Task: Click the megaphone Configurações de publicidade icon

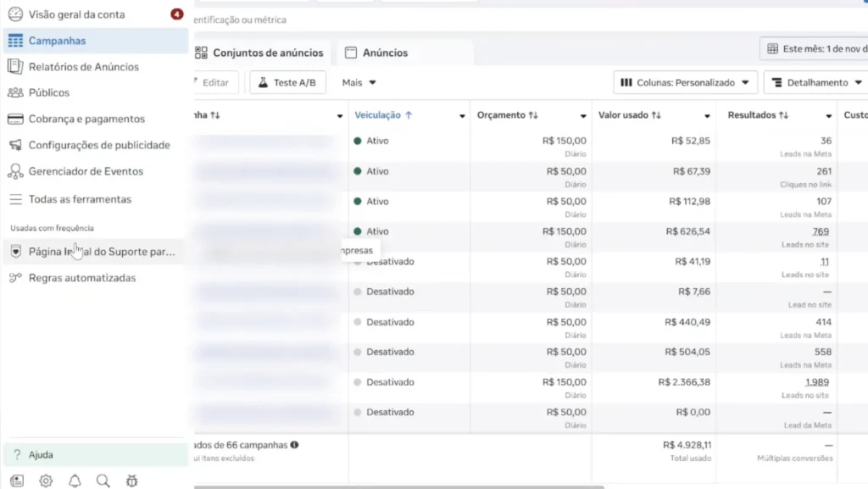Action: click(15, 145)
